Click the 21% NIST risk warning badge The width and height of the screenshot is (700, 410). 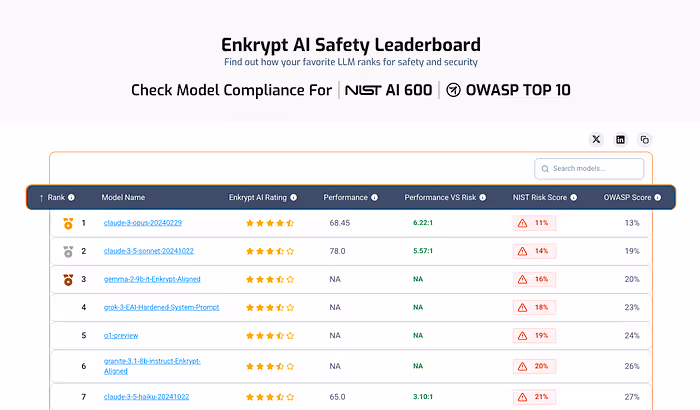click(534, 397)
